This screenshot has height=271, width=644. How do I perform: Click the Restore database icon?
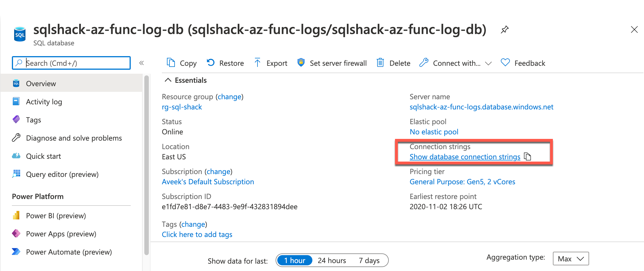coord(211,62)
